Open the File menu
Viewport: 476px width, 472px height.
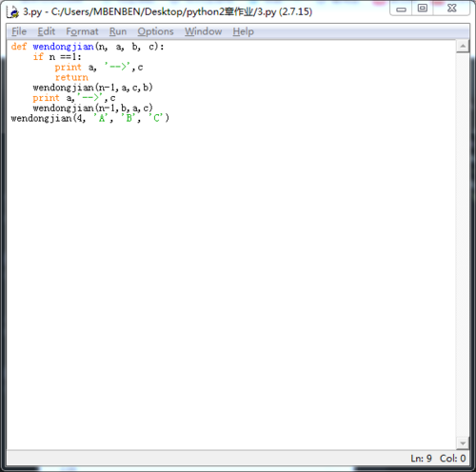click(x=19, y=31)
